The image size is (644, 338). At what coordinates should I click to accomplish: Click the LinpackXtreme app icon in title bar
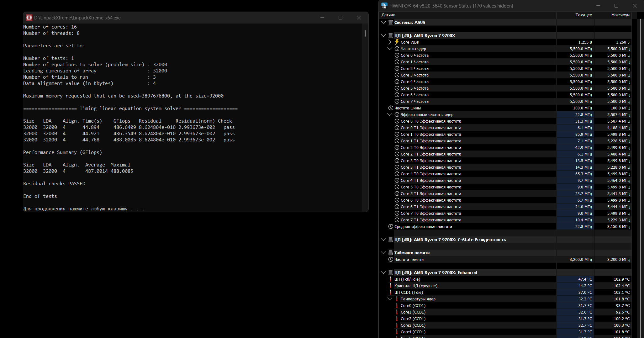point(29,18)
